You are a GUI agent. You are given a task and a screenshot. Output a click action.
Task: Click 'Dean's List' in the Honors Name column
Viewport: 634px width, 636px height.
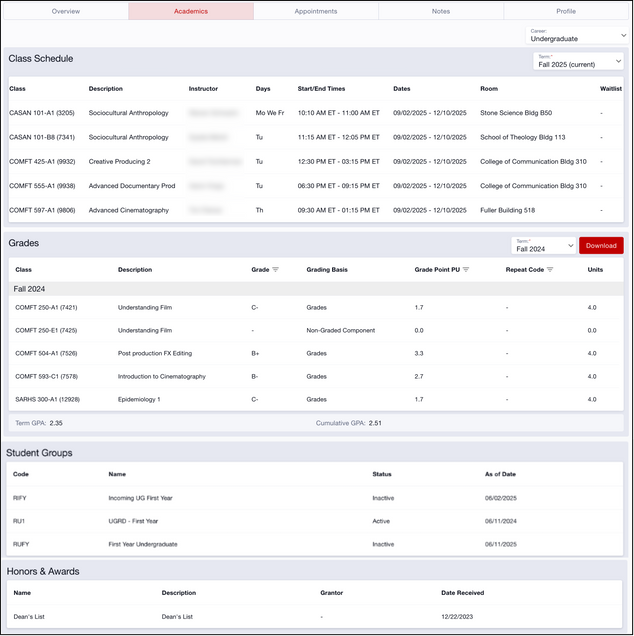(x=29, y=617)
